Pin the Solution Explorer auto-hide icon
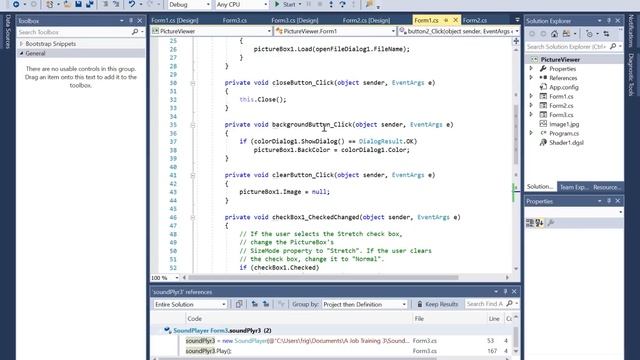 pos(609,20)
